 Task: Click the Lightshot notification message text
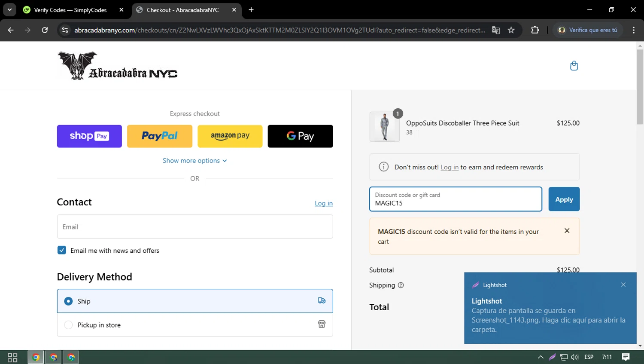[548, 320]
